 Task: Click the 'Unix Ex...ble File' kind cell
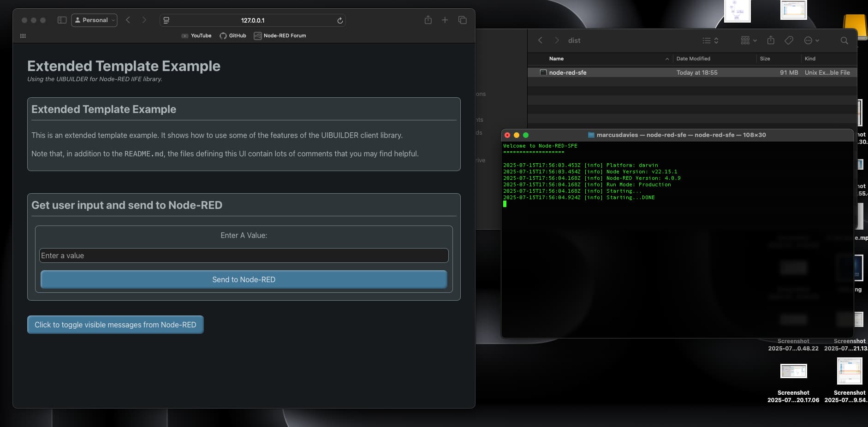(827, 72)
